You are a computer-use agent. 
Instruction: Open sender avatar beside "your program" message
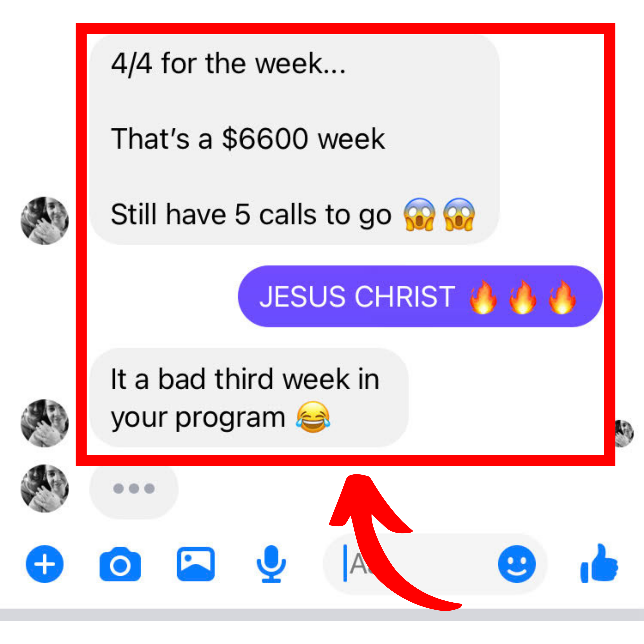pos(45,423)
